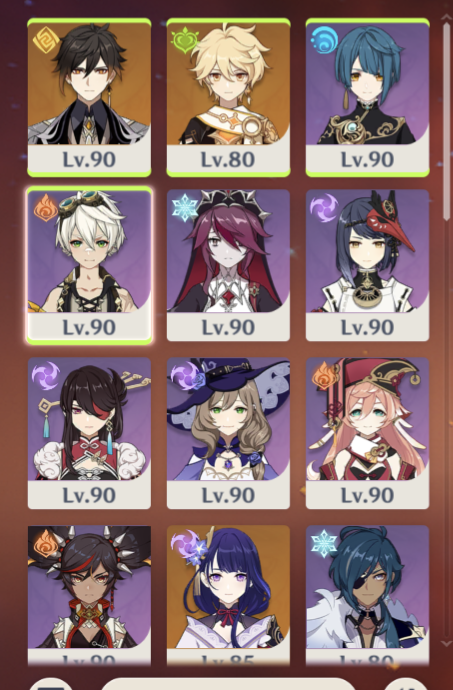The height and width of the screenshot is (690, 453).
Task: Click the Electro icon on Beidou's card
Action: click(46, 375)
